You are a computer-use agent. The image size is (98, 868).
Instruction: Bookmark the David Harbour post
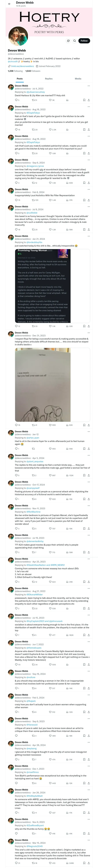(x=84, y=100)
